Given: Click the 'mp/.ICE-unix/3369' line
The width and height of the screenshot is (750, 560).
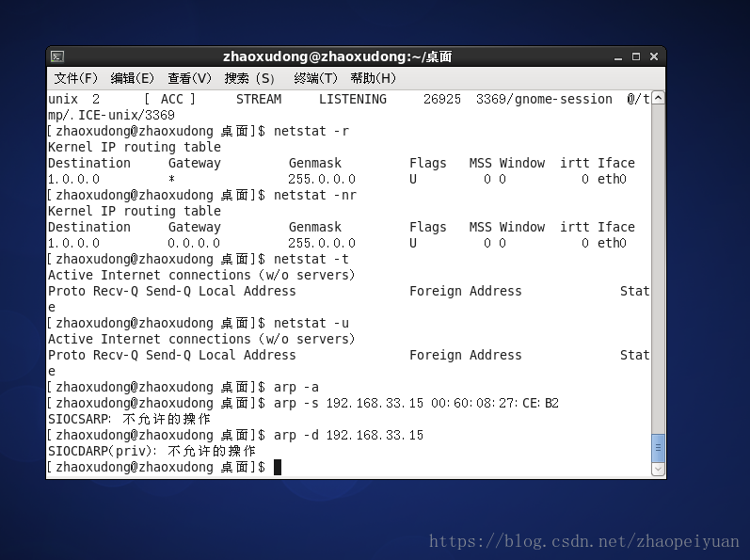Looking at the screenshot, I should click(x=111, y=115).
